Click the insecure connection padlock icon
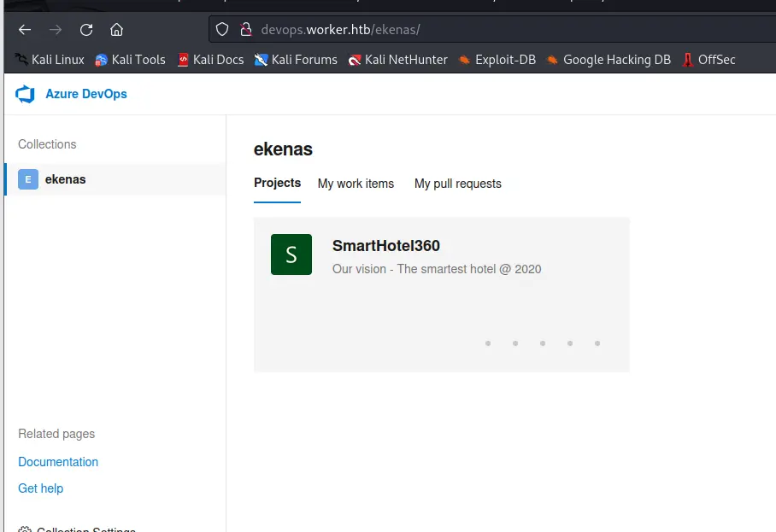This screenshot has height=532, width=776. click(x=246, y=30)
